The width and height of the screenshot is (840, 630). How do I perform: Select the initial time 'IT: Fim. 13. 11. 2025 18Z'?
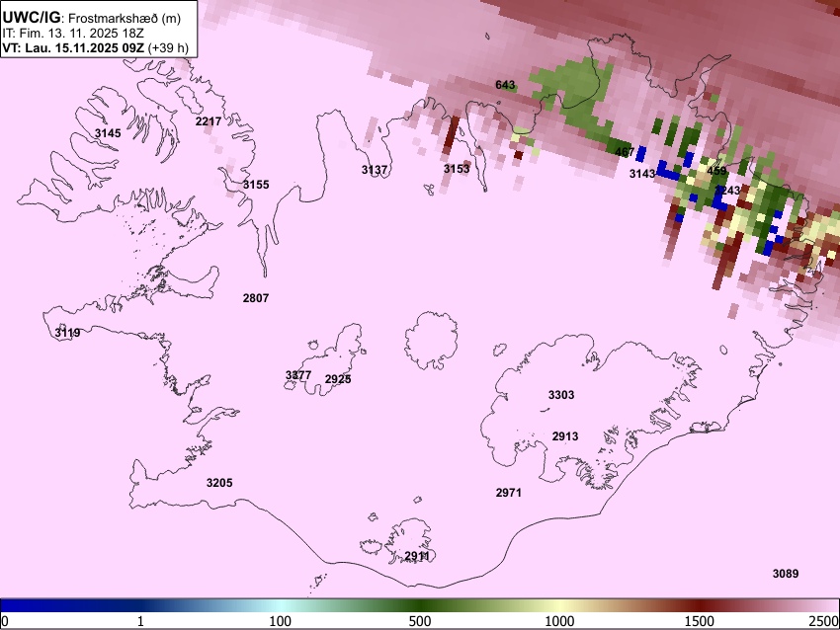(x=73, y=34)
